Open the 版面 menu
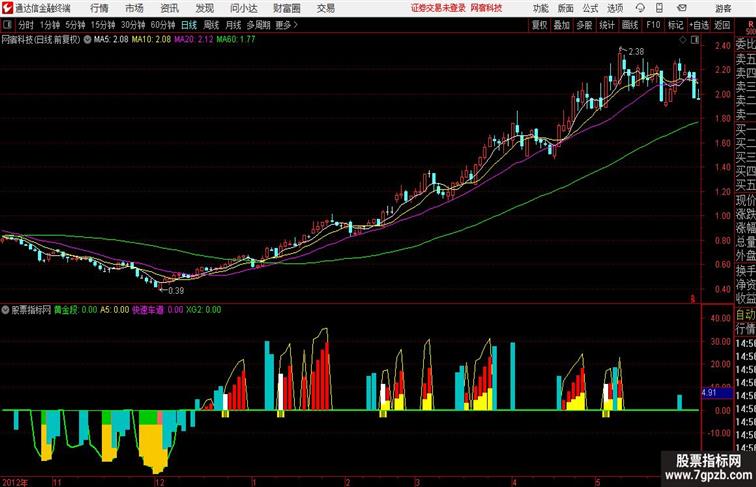 click(566, 8)
